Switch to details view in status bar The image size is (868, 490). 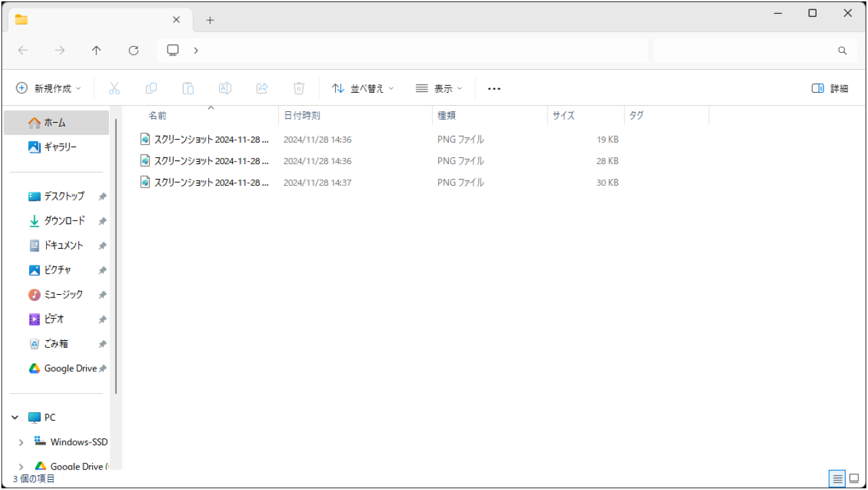(x=837, y=478)
